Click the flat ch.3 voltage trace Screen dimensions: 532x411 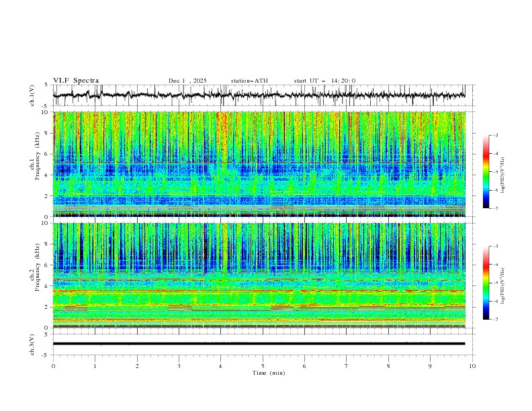coord(259,344)
